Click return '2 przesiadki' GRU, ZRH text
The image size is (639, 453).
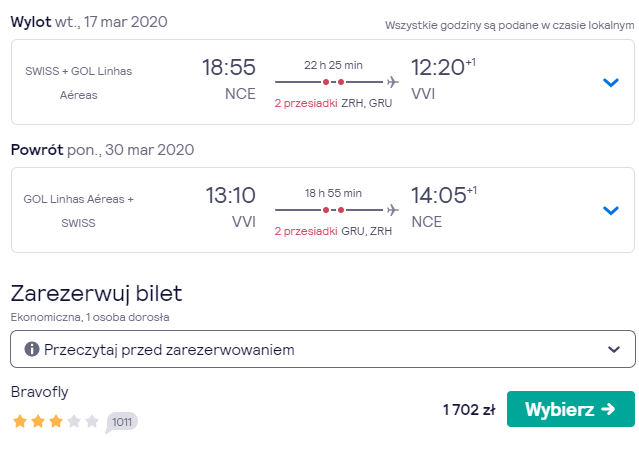pyautogui.click(x=333, y=231)
